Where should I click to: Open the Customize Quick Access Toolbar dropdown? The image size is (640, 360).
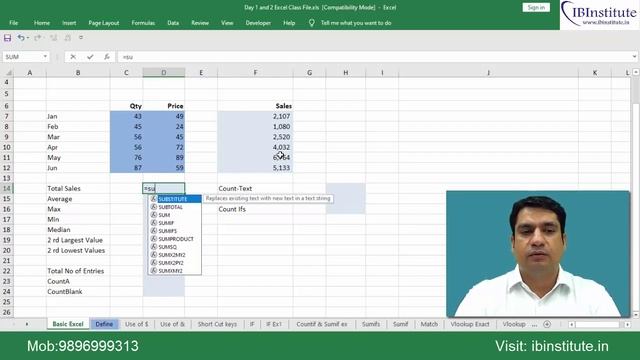click(81, 38)
